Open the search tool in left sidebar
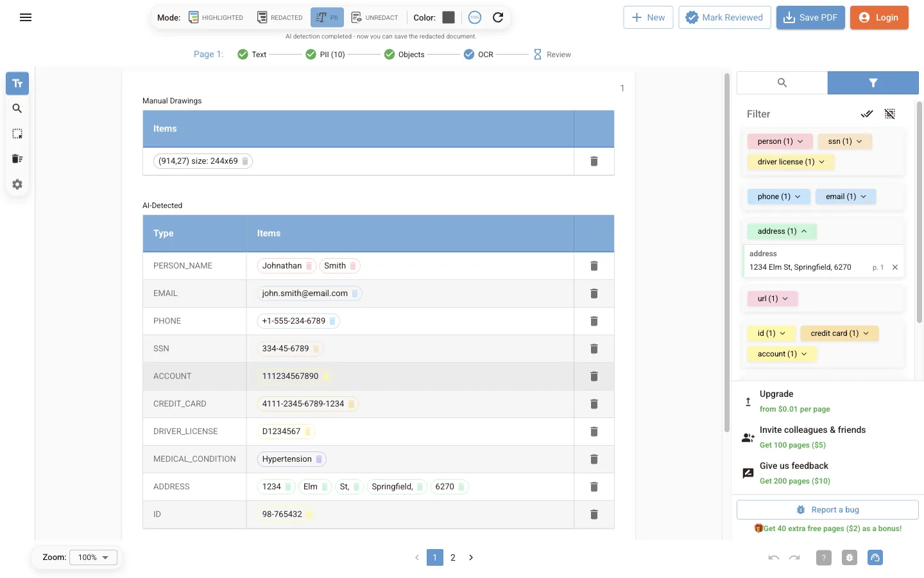The height and width of the screenshot is (578, 924). click(x=17, y=109)
